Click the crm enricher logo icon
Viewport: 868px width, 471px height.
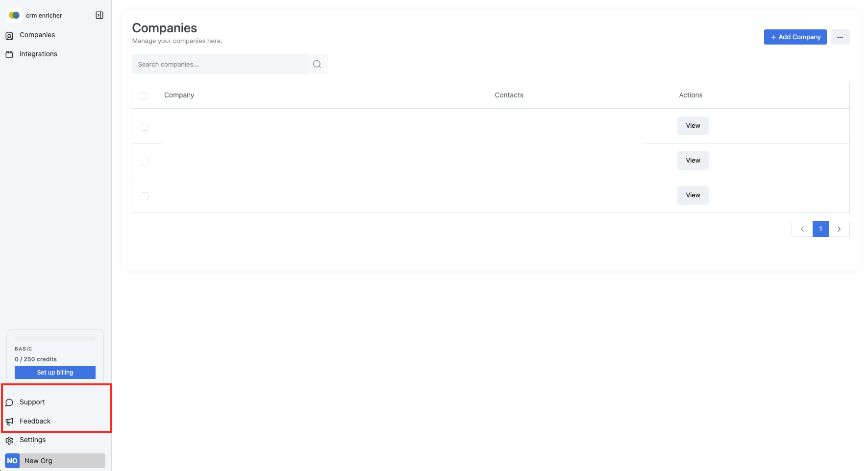pos(14,15)
